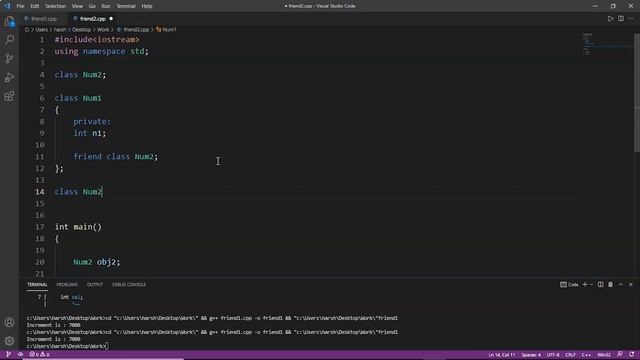Image resolution: width=640 pixels, height=360 pixels.
Task: Click '#include<iostream>' on line 1
Action: tap(97, 40)
